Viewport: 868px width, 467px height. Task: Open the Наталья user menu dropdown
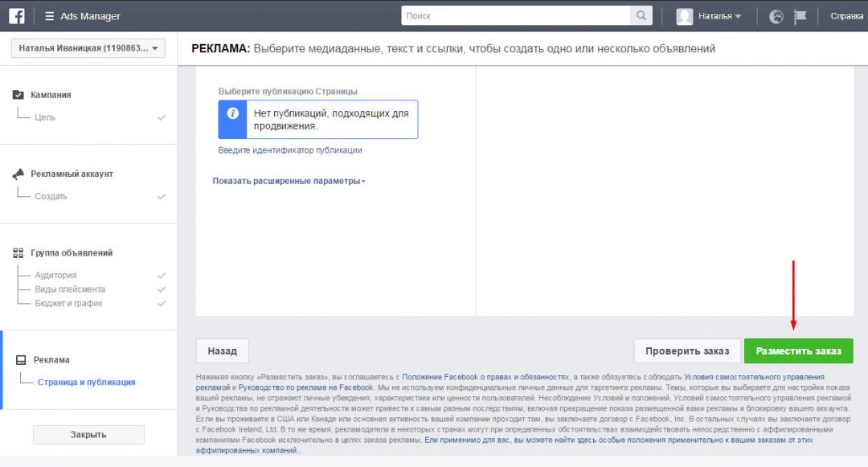pyautogui.click(x=719, y=16)
